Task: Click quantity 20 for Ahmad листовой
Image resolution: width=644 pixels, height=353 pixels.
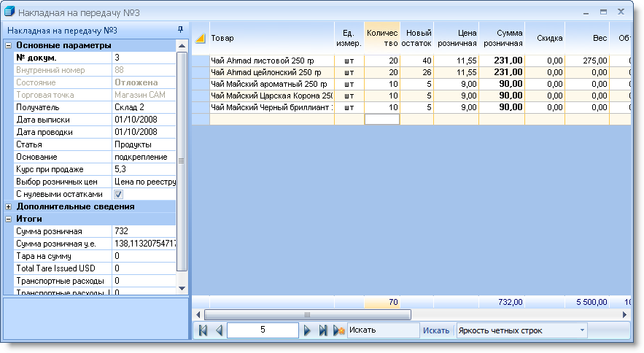Action: (x=382, y=61)
